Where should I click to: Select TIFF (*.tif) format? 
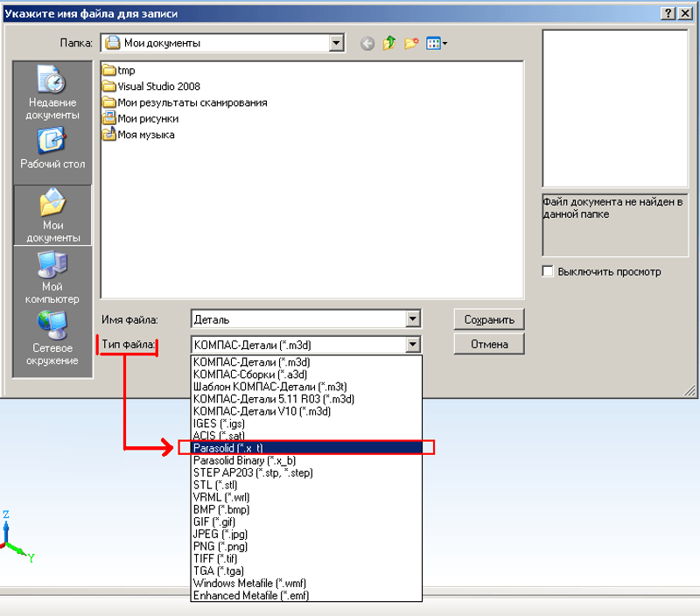[x=306, y=558]
